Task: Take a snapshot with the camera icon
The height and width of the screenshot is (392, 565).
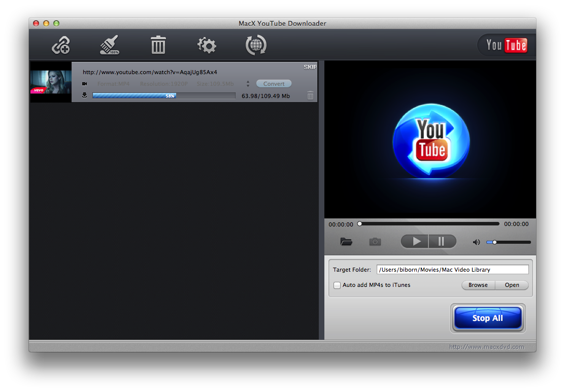Action: (x=375, y=242)
